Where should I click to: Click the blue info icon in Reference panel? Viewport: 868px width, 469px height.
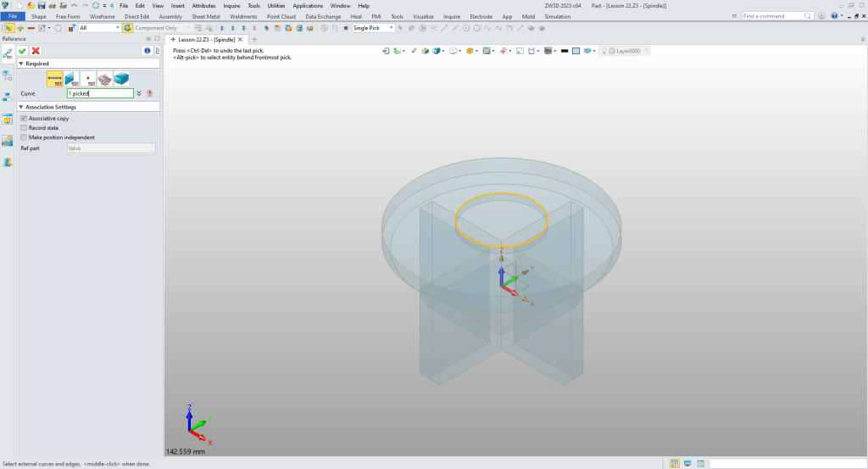pos(147,51)
